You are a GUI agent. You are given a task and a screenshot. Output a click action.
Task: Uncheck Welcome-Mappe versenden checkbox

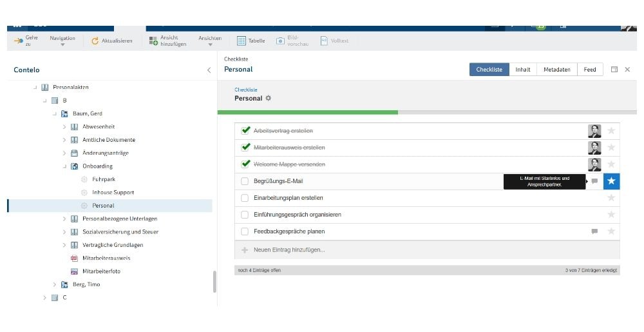(x=245, y=164)
